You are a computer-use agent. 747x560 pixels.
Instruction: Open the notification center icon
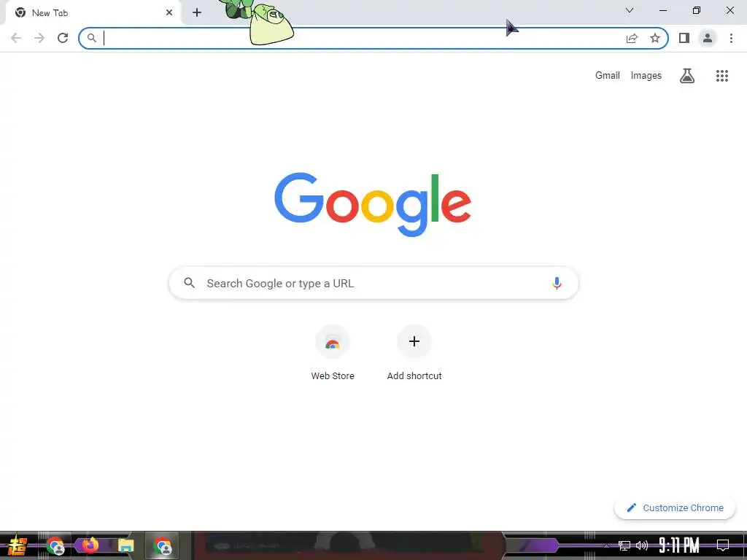point(723,545)
